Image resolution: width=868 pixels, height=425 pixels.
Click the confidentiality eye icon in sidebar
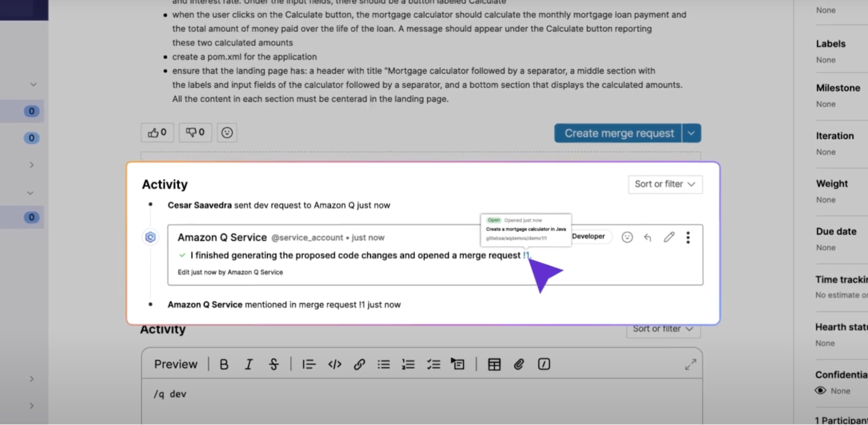(820, 390)
